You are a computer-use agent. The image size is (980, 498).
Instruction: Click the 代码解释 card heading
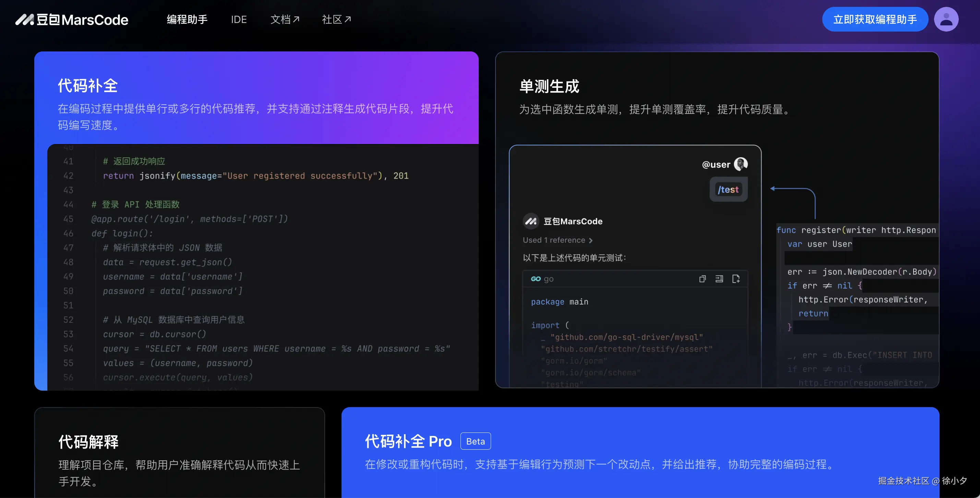(x=88, y=442)
